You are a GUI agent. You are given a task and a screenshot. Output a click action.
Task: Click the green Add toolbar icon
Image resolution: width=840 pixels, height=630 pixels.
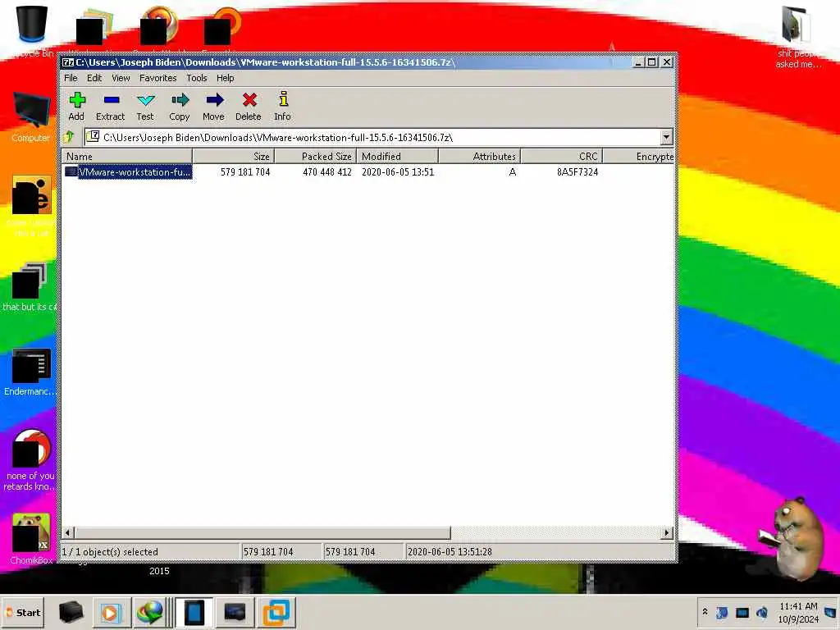pyautogui.click(x=77, y=99)
